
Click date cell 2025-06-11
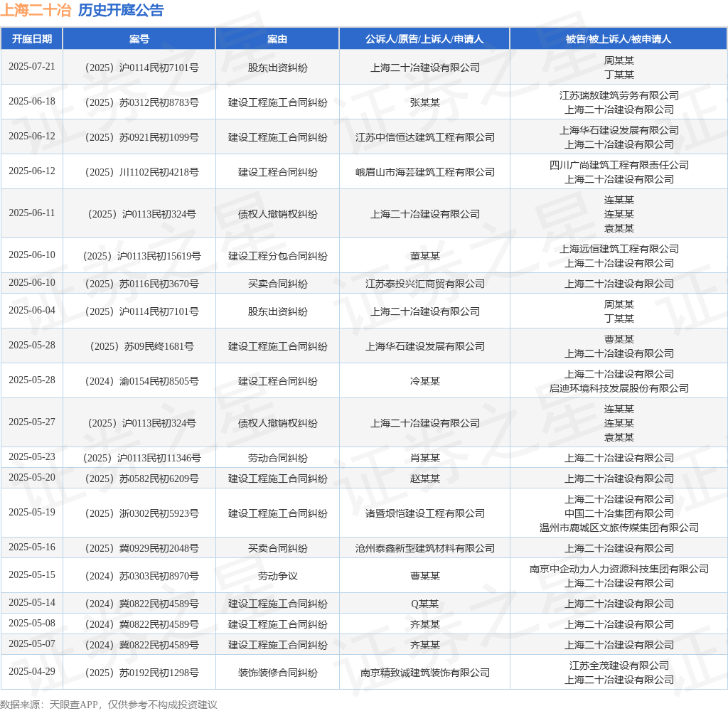pos(31,213)
